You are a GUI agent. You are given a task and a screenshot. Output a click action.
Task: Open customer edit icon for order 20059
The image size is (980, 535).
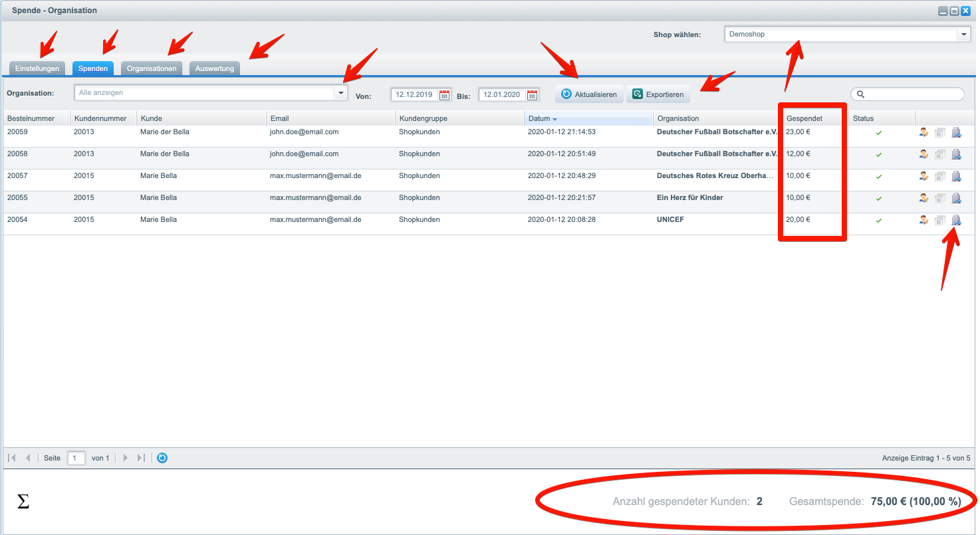click(x=924, y=133)
